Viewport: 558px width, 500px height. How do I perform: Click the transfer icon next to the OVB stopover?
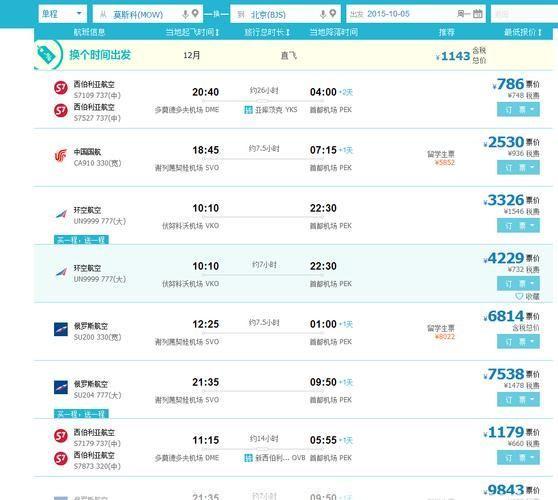[248, 458]
